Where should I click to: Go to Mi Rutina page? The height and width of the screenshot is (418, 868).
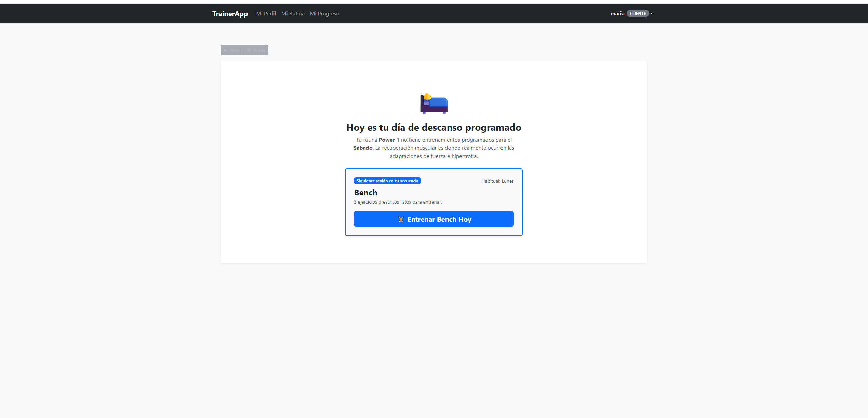point(293,14)
